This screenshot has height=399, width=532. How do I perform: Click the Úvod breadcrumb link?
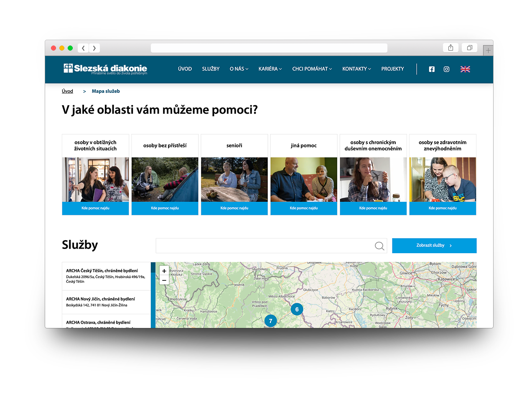[67, 91]
